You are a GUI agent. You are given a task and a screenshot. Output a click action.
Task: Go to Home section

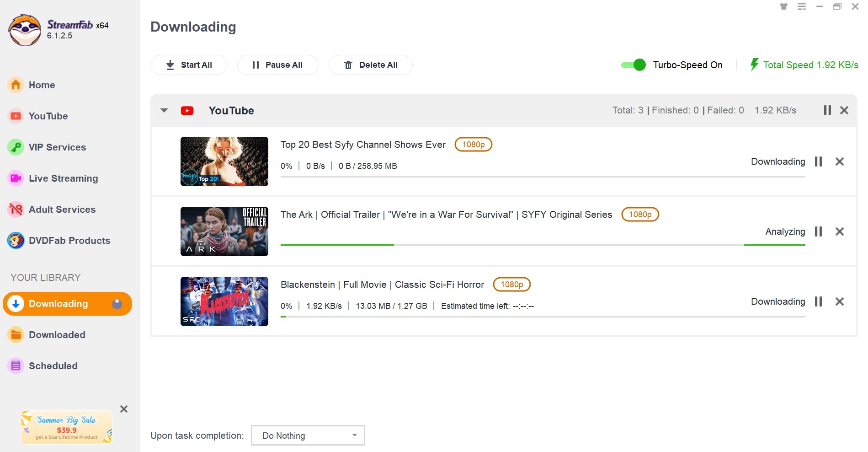click(42, 85)
